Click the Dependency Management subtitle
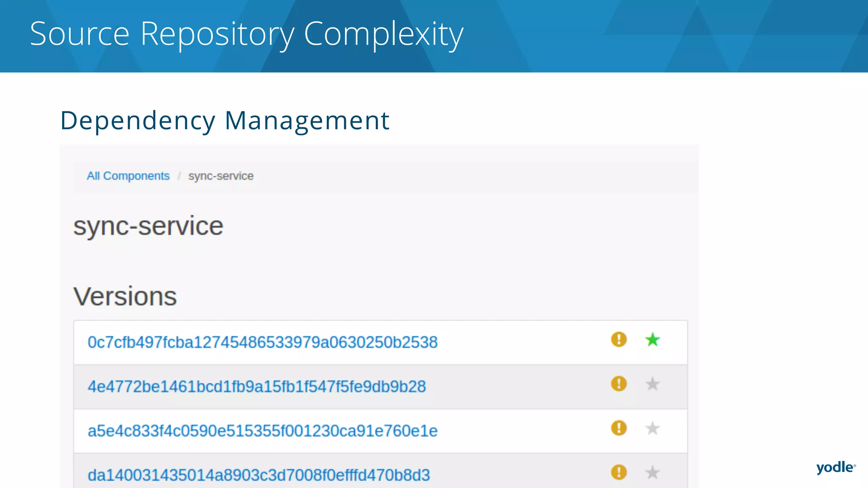Screen dimensions: 868x488 (x=225, y=121)
